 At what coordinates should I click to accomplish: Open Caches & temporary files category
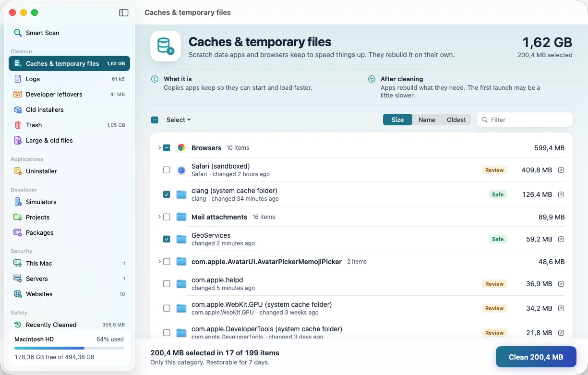(69, 63)
